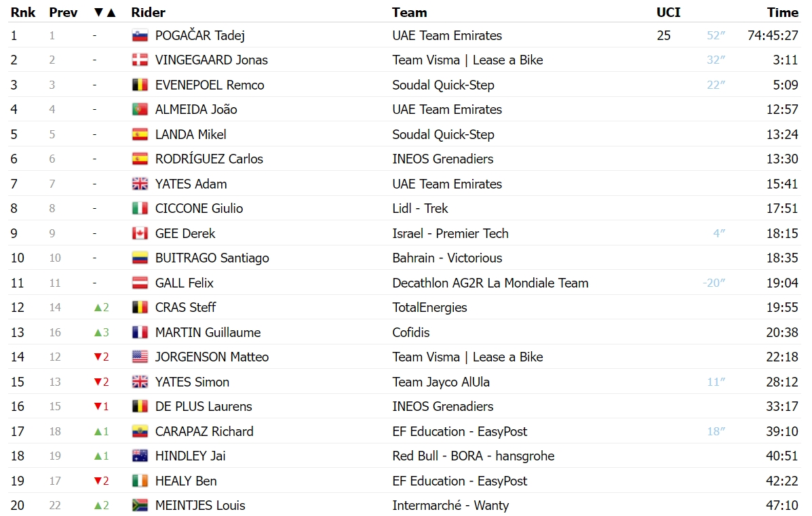Open Red Bull - BORA - hansgrohe team link
The width and height of the screenshot is (812, 516).
tap(473, 456)
